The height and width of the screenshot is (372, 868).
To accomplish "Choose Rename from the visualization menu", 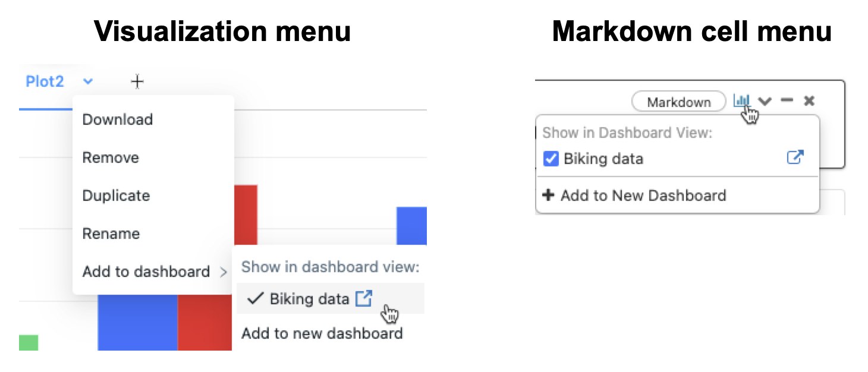I will click(x=111, y=234).
